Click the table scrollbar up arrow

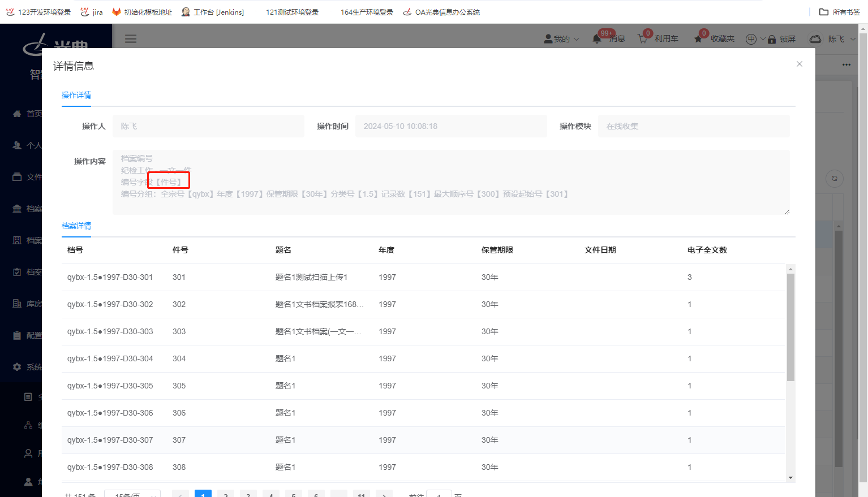(x=790, y=269)
